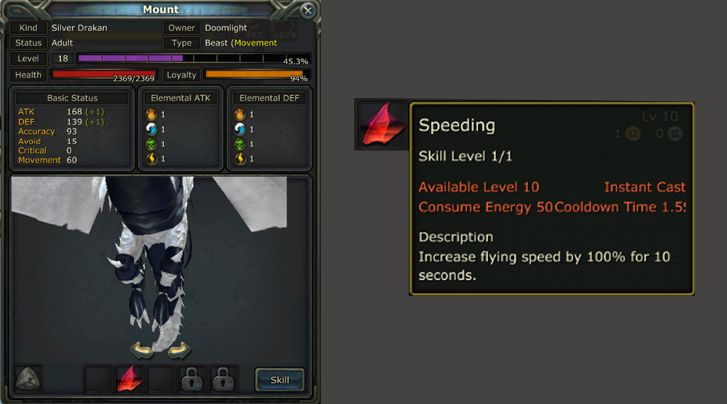The height and width of the screenshot is (404, 727).
Task: Rotate mount right with the yellow arrow
Action: tap(179, 350)
